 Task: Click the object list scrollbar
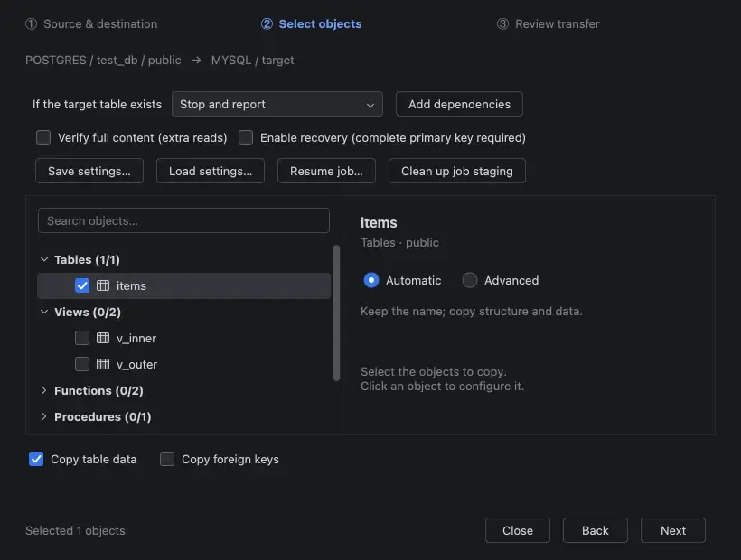click(x=336, y=313)
